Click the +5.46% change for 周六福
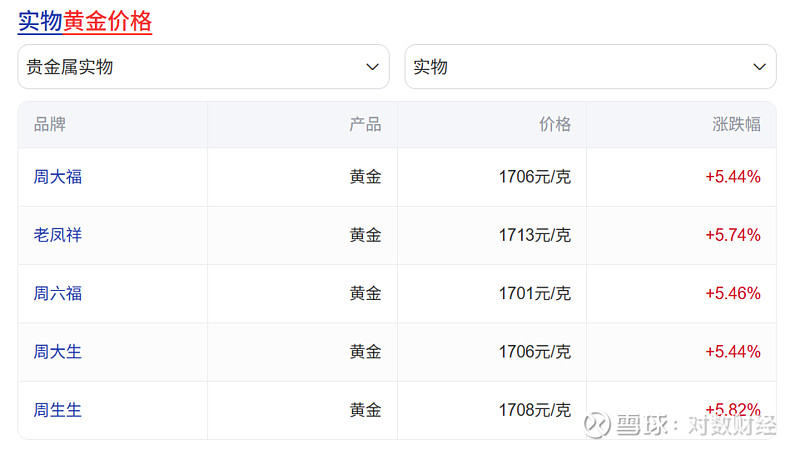The width and height of the screenshot is (800, 450). click(x=733, y=293)
